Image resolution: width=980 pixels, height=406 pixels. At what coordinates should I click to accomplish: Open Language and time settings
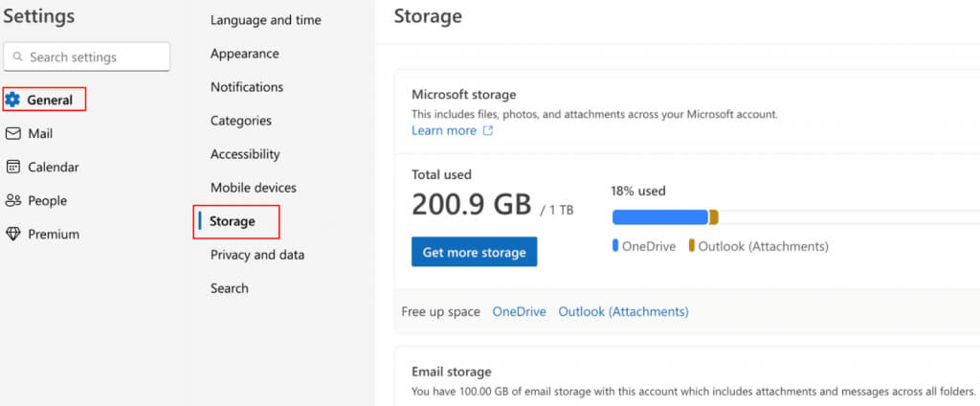pyautogui.click(x=266, y=20)
